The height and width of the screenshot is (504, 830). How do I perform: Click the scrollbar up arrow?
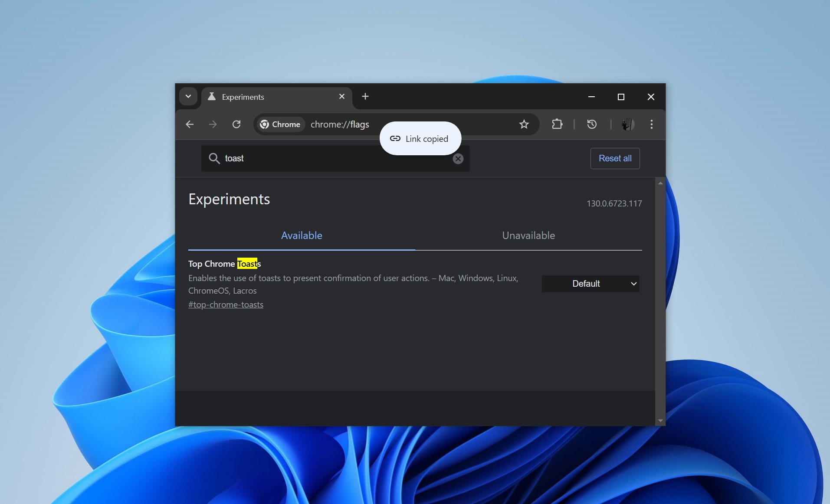tap(660, 183)
